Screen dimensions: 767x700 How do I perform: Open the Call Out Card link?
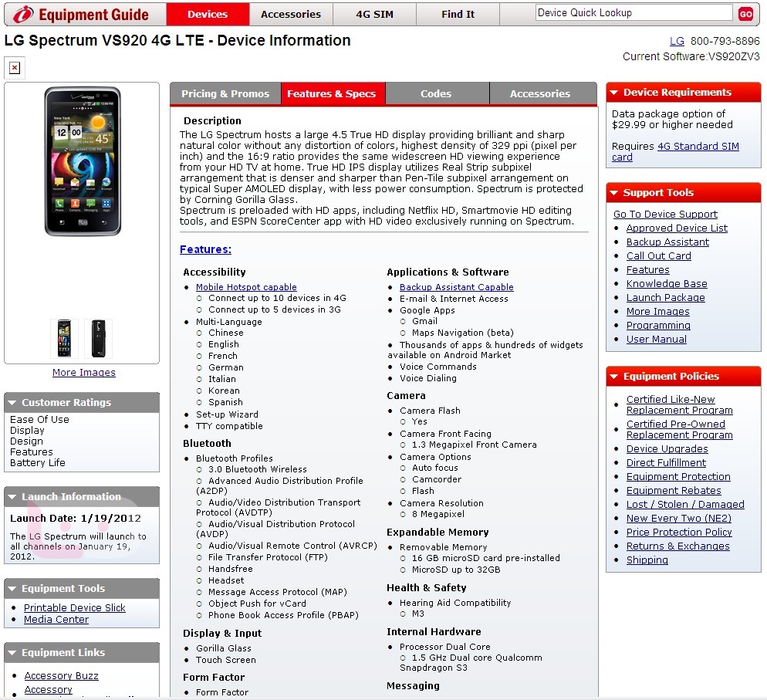[659, 255]
